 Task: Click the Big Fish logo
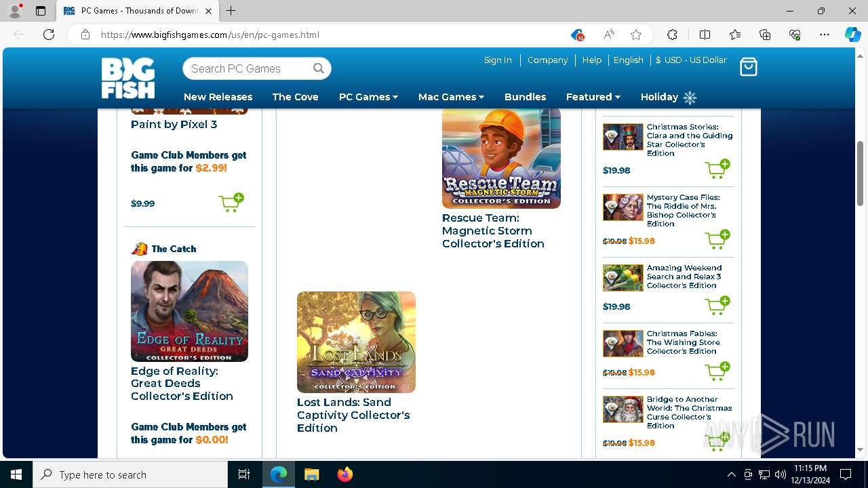128,78
